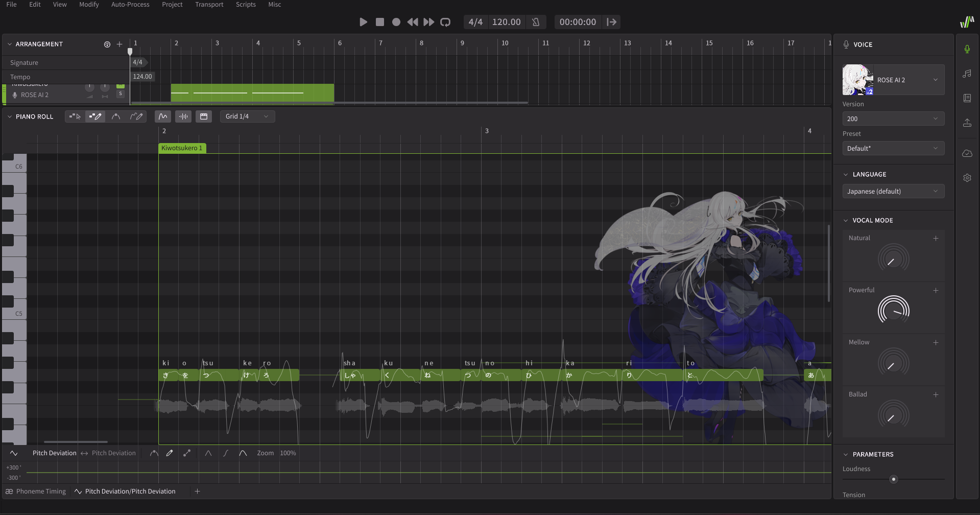Toggle loop playback in the transport bar
Screen dimensions: 980x515
click(445, 22)
